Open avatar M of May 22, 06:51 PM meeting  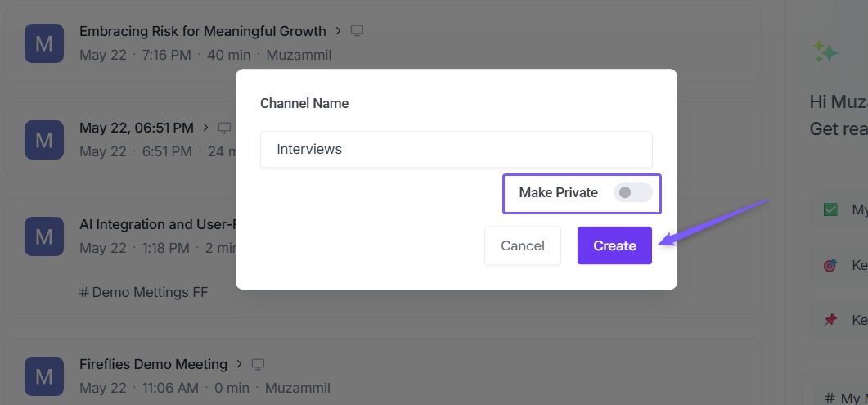pyautogui.click(x=44, y=140)
